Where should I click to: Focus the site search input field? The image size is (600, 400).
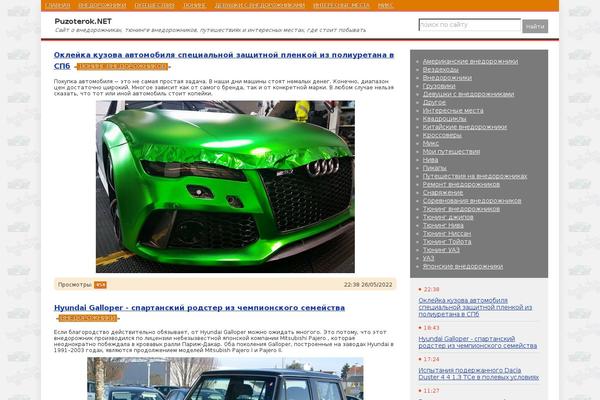click(470, 25)
